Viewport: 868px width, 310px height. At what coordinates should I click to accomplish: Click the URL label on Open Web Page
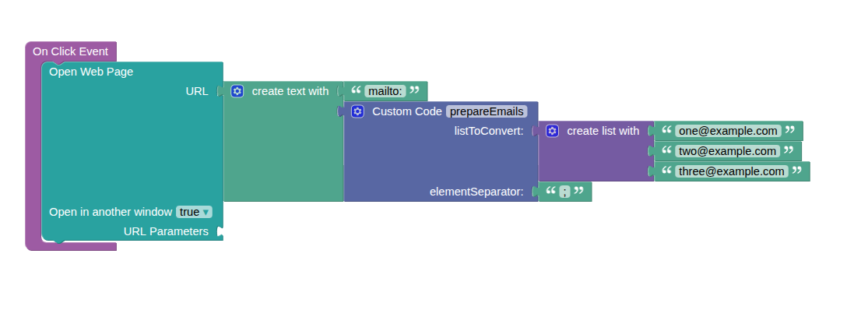(197, 91)
